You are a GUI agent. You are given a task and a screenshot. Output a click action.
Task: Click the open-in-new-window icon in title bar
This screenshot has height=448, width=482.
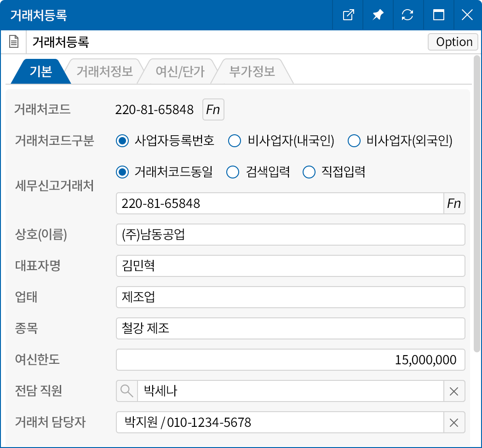click(349, 15)
